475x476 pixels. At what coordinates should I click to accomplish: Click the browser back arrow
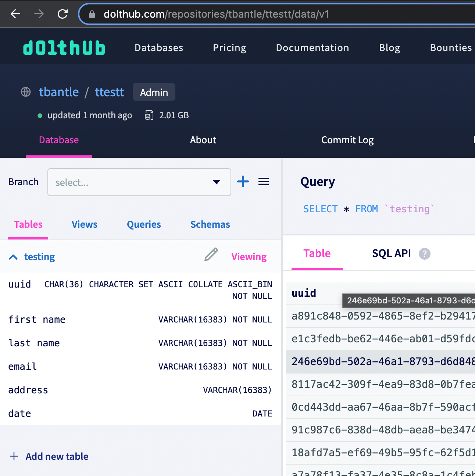pos(15,14)
